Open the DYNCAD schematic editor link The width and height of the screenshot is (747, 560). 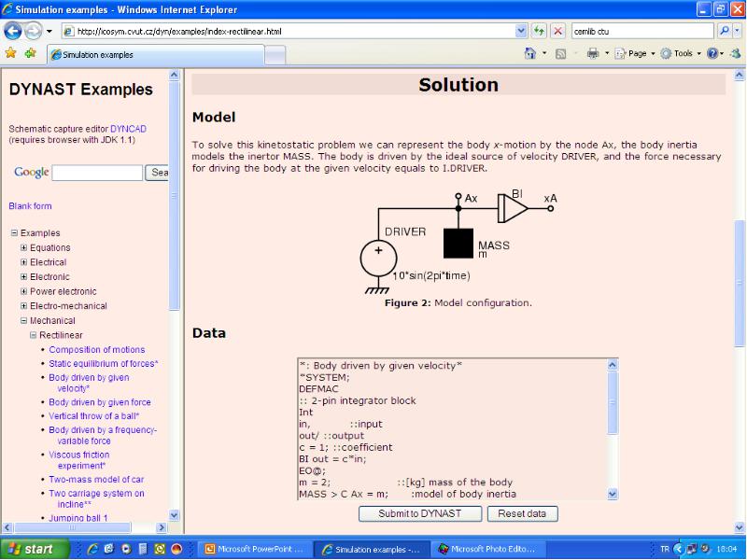pyautogui.click(x=128, y=129)
